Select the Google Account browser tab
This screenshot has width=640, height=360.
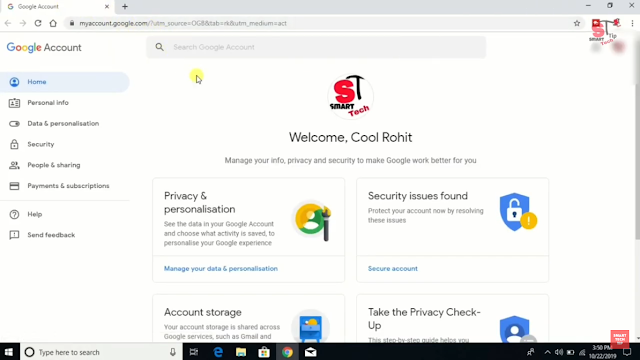pos(58,7)
